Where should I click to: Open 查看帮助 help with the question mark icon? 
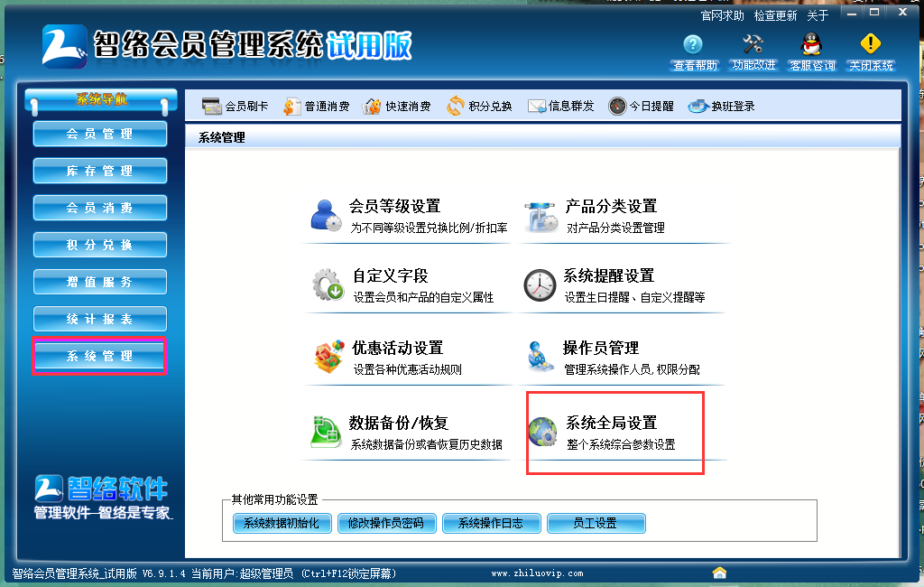(x=693, y=50)
